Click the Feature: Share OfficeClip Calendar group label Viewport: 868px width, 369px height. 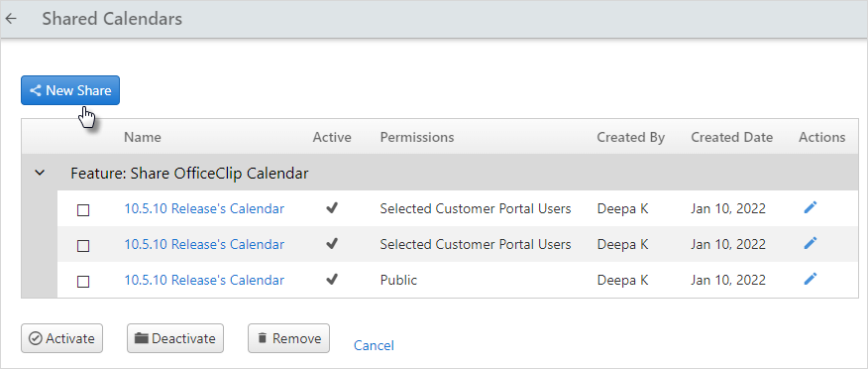[x=189, y=174]
